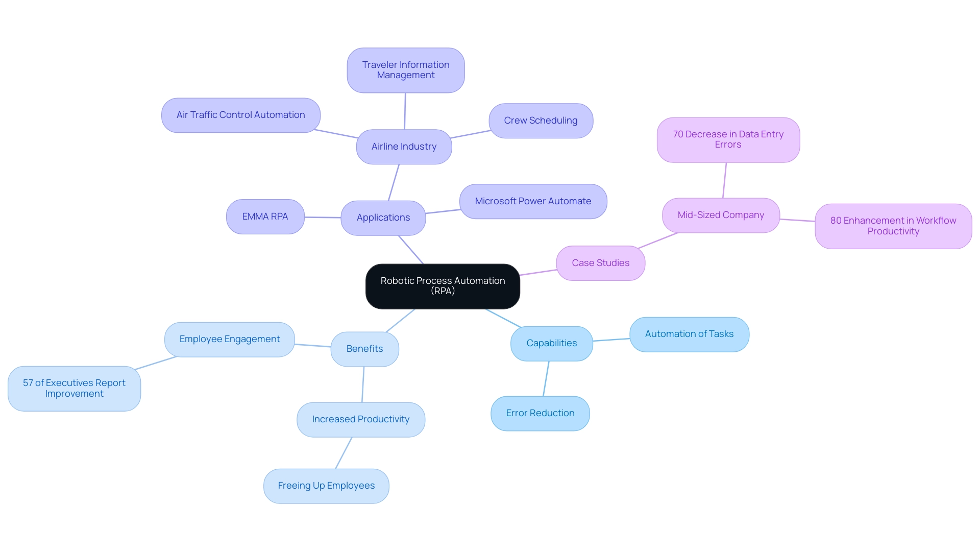
Task: Click the Robotic Process Automation node
Action: click(x=443, y=285)
